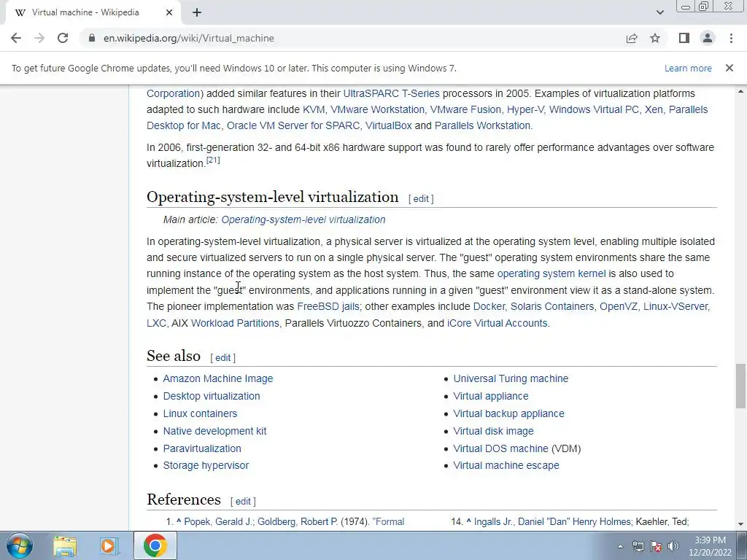Click the scrollbar down arrow
The image size is (747, 560).
click(x=740, y=524)
